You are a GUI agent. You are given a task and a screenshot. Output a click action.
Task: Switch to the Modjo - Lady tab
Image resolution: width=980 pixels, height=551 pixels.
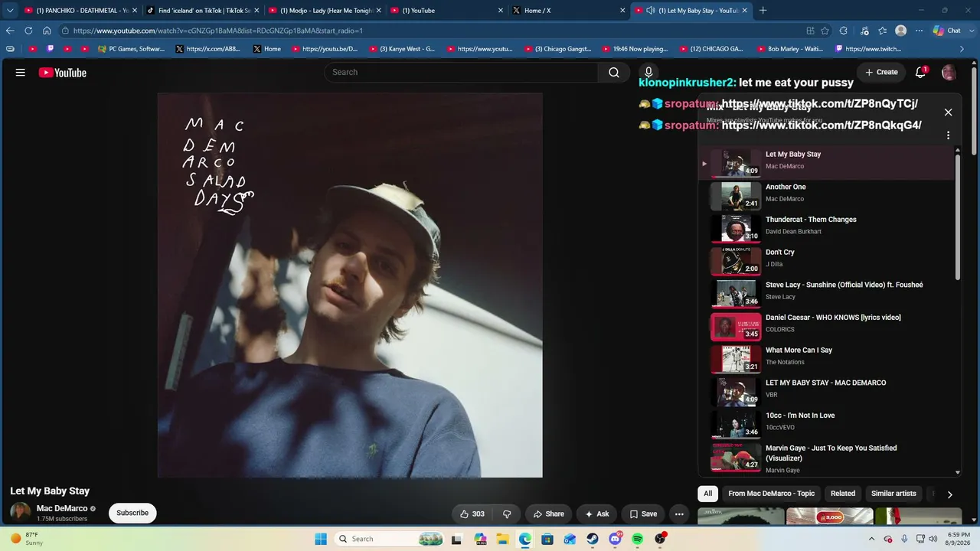point(325,11)
